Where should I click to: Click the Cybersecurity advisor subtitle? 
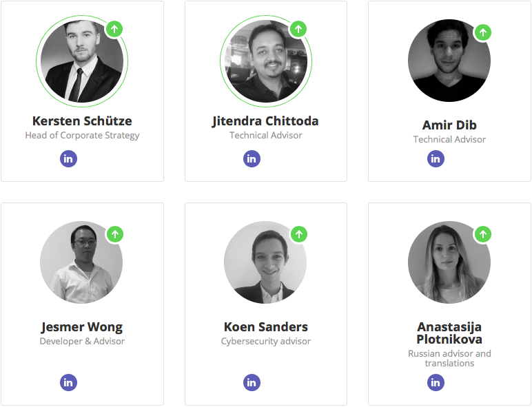click(266, 341)
